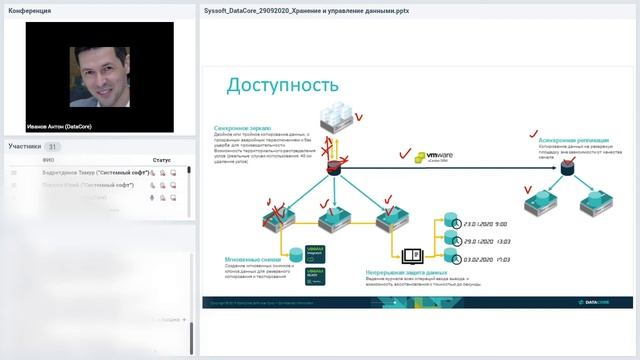Screen dimensions: 640x360
Task: Click the left remote storage node on the replication site
Action: point(541,203)
